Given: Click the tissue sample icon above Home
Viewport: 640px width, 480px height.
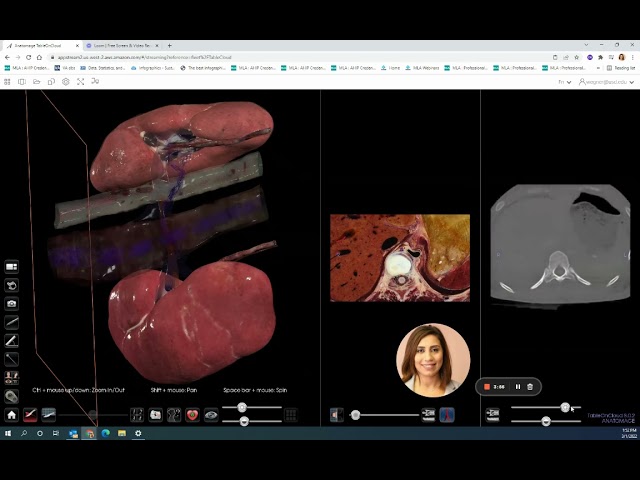Looking at the screenshot, I should (11, 396).
